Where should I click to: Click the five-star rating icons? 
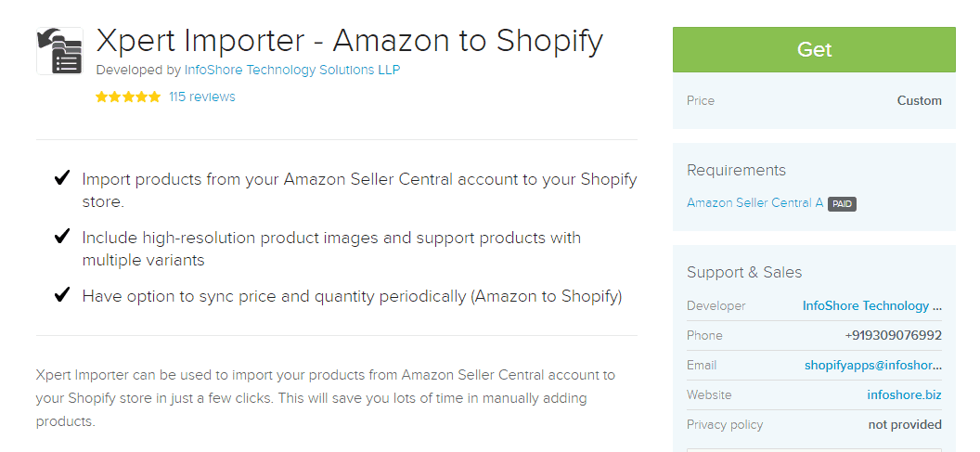point(128,97)
